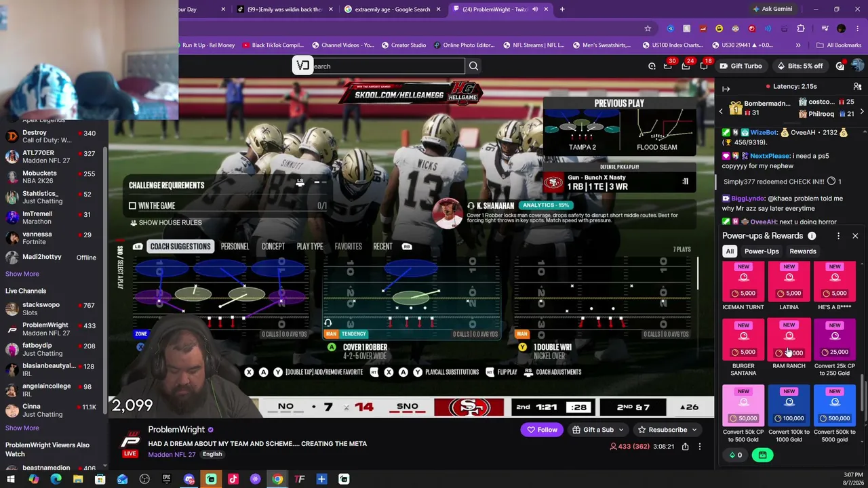Mute the ProblemWright Twitch tab audio
This screenshot has height=488, width=868.
tap(535, 9)
